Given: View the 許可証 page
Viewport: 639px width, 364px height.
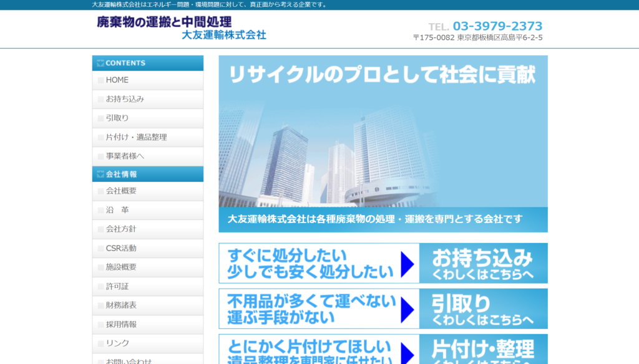Looking at the screenshot, I should (x=117, y=287).
